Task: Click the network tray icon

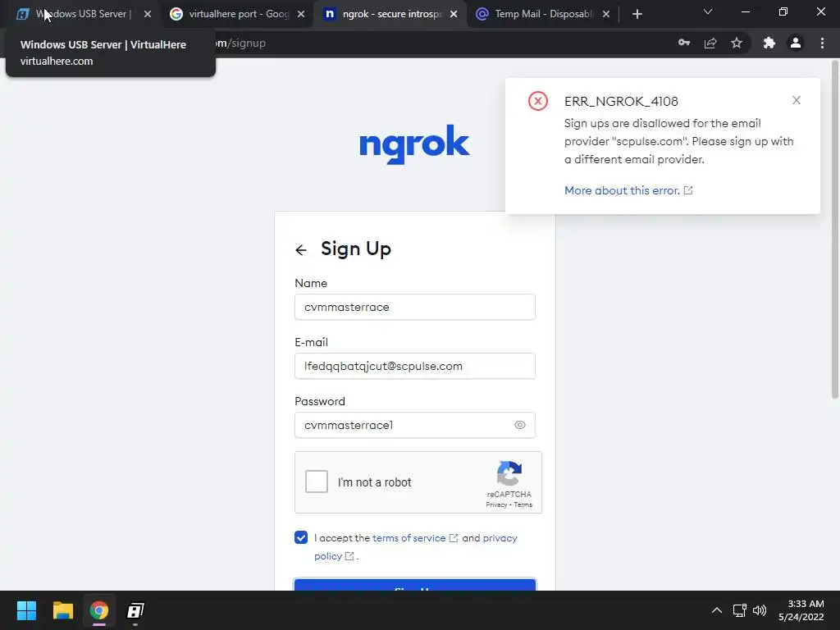Action: pyautogui.click(x=740, y=610)
